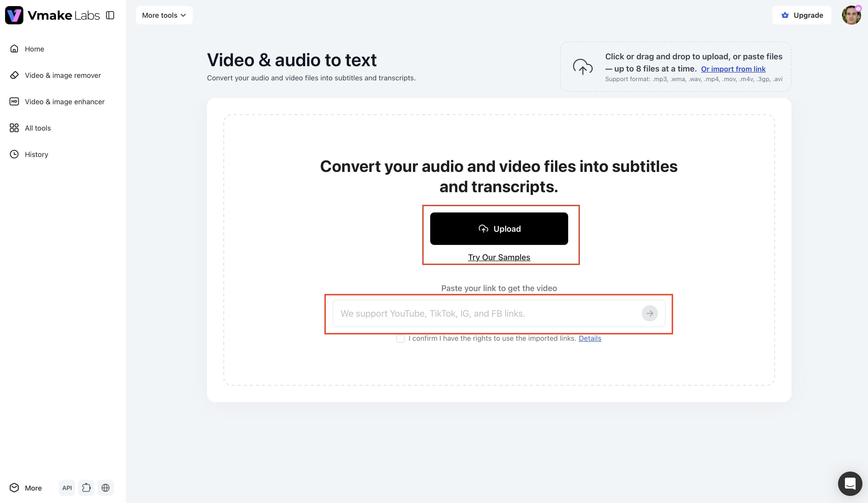868x503 pixels.
Task: Click the API button in the sidebar
Action: point(67,488)
